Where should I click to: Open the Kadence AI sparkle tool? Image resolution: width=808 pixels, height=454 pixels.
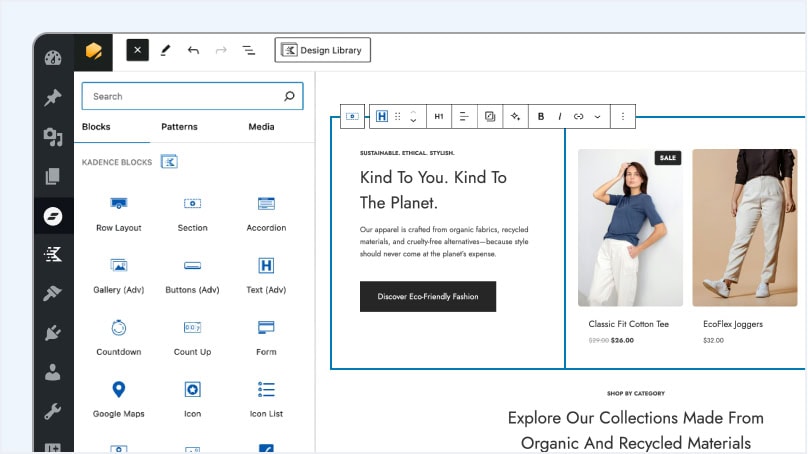(x=516, y=117)
